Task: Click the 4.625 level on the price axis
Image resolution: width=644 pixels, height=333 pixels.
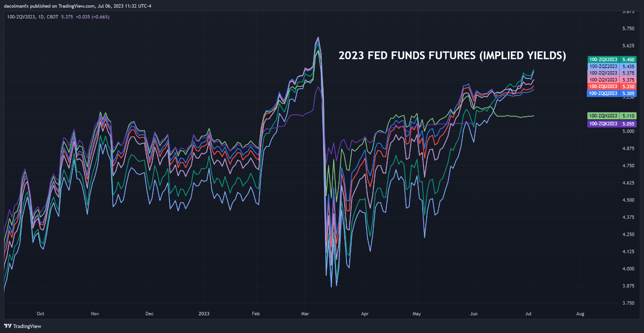Action: tap(628, 183)
